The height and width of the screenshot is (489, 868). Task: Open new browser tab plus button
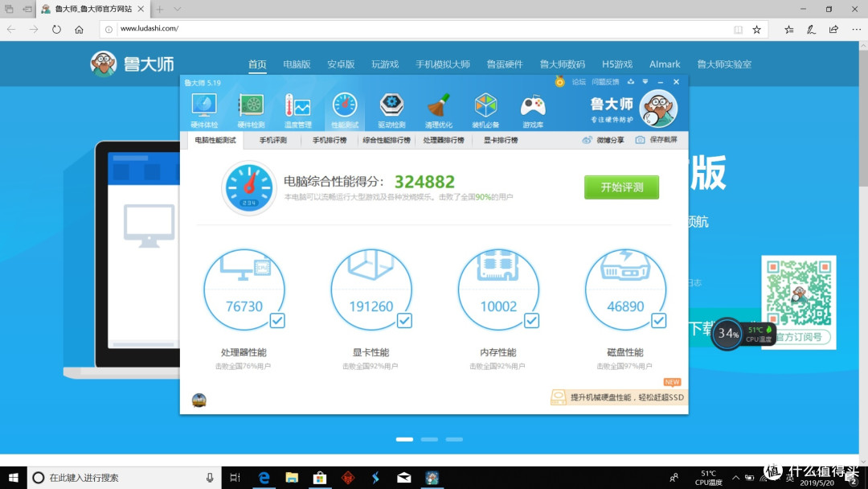tap(159, 10)
